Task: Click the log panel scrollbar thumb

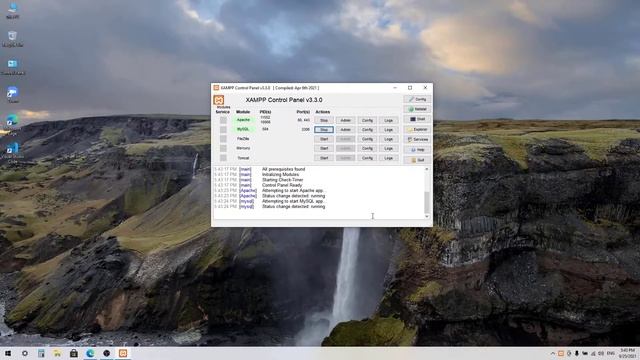Action: [x=427, y=202]
